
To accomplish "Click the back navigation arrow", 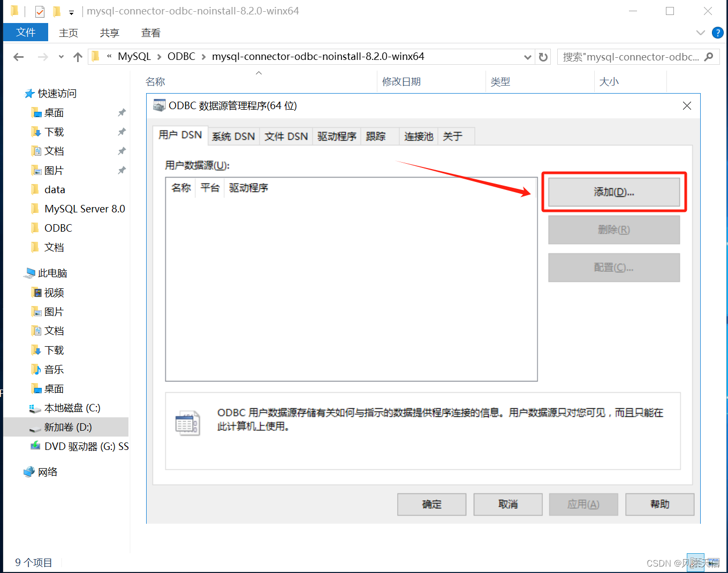I will (x=18, y=57).
